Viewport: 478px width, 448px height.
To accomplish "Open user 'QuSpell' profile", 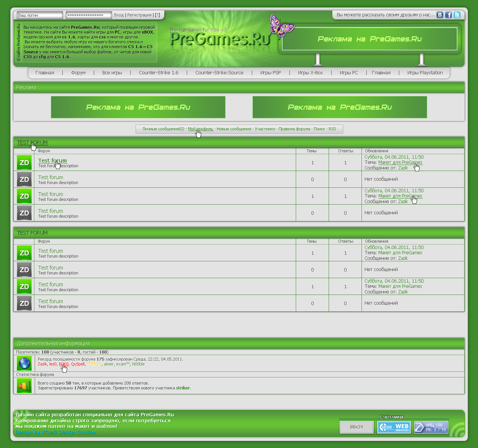I will 78,364.
